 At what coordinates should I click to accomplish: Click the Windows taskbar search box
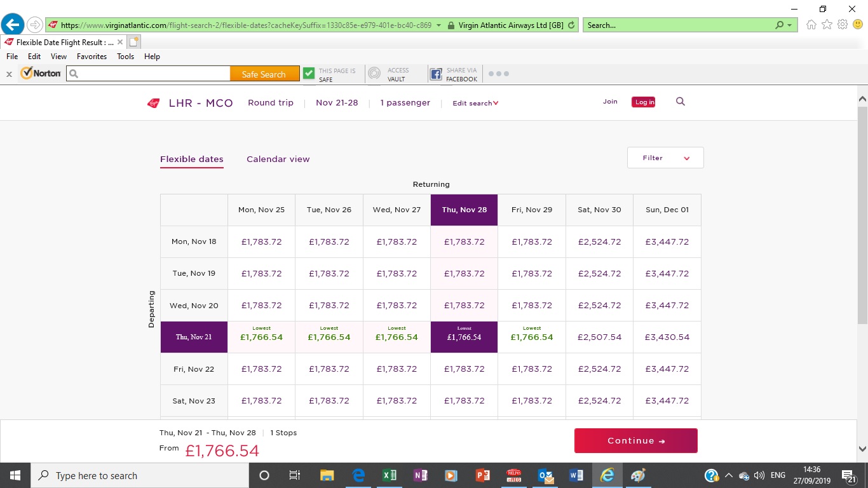tap(140, 475)
